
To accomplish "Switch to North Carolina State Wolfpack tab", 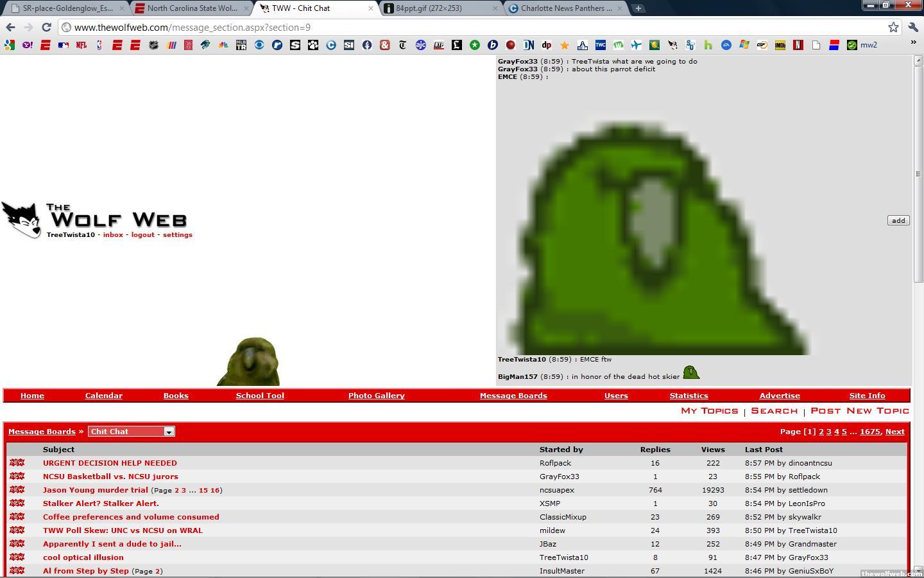I will (x=191, y=8).
